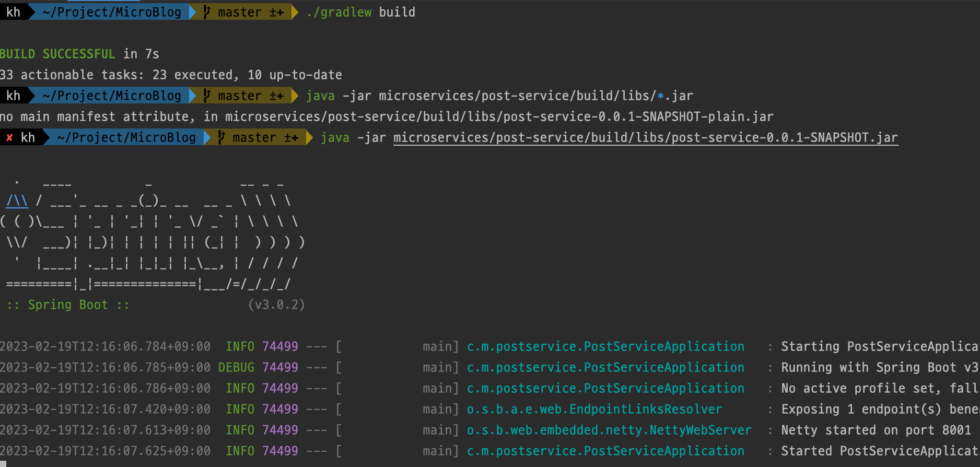
Task: Select the NettyWebServer logger name
Action: coord(609,430)
